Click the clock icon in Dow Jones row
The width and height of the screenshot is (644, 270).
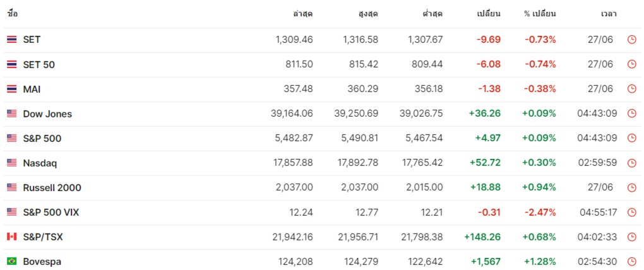coord(631,114)
